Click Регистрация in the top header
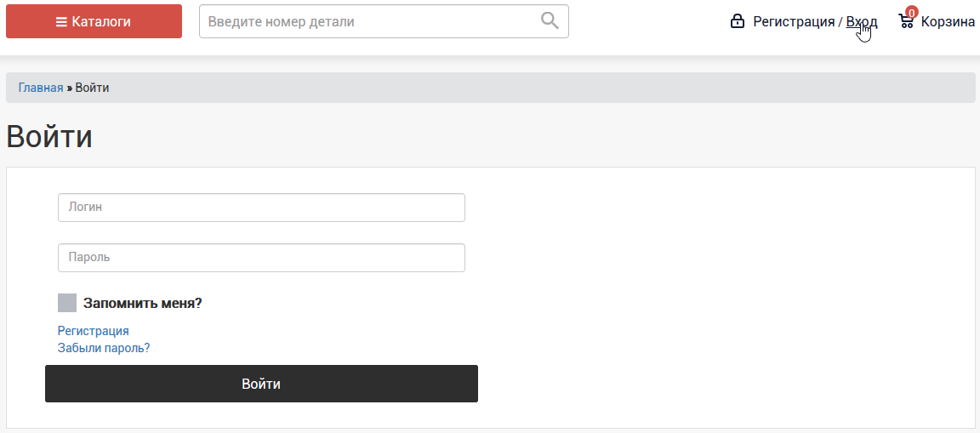Screen dimensions: 980x433 tap(794, 22)
